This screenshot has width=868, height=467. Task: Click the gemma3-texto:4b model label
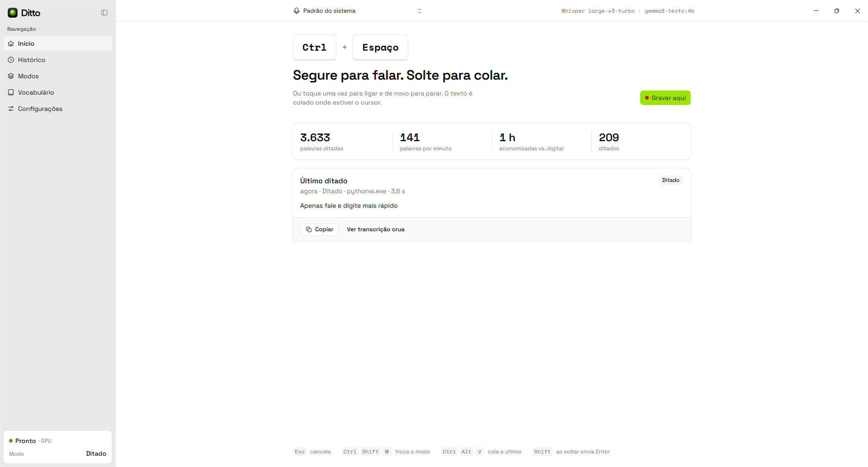coord(669,11)
